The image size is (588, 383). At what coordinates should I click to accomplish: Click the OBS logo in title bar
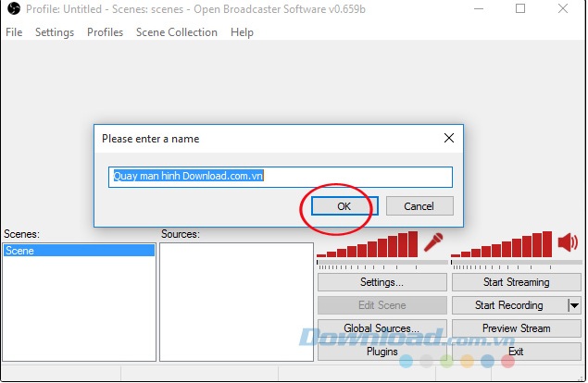pyautogui.click(x=13, y=9)
